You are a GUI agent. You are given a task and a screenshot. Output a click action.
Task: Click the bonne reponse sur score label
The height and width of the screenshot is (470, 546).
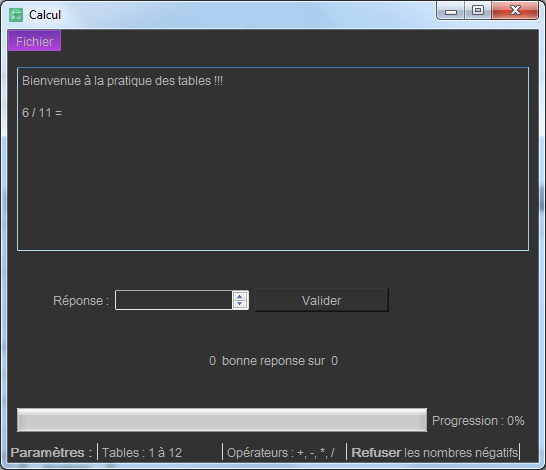[x=273, y=361]
